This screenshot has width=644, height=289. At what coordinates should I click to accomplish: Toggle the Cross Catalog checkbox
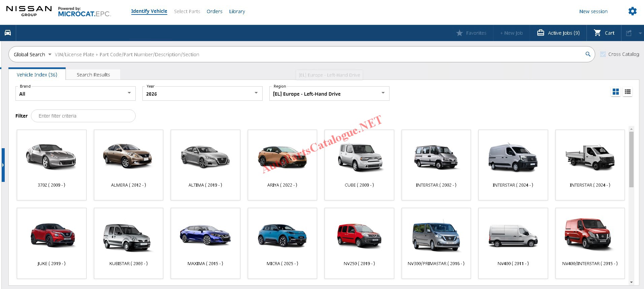(x=603, y=54)
